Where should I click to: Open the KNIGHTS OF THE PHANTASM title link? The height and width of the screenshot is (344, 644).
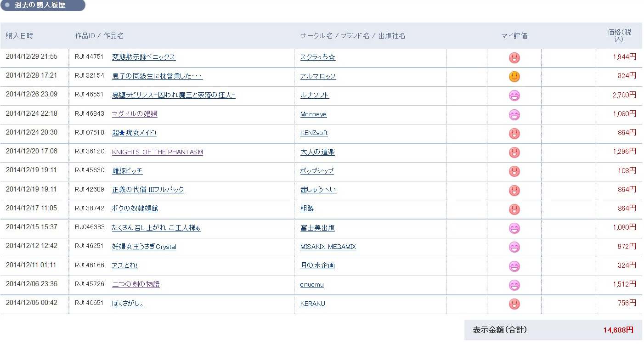pyautogui.click(x=158, y=152)
